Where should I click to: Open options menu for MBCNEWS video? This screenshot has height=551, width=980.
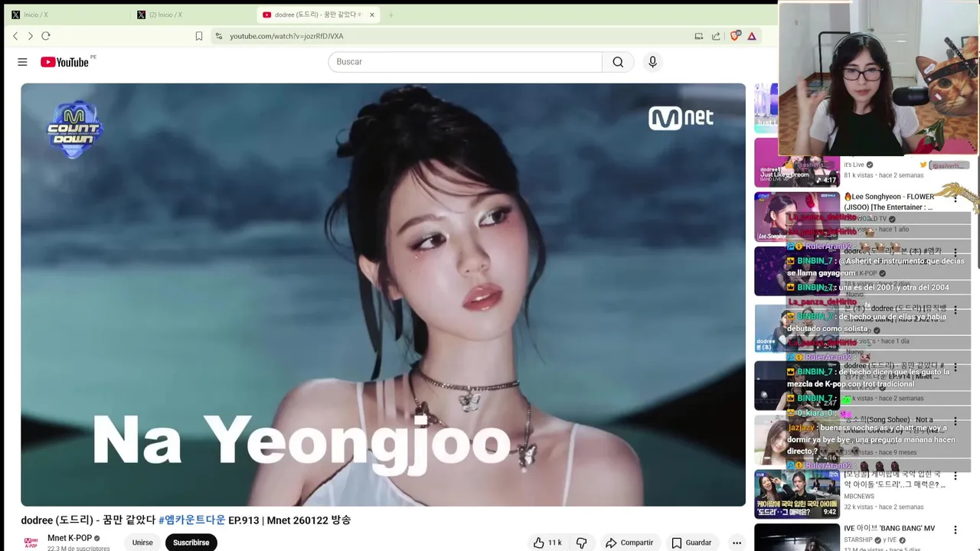click(x=955, y=476)
